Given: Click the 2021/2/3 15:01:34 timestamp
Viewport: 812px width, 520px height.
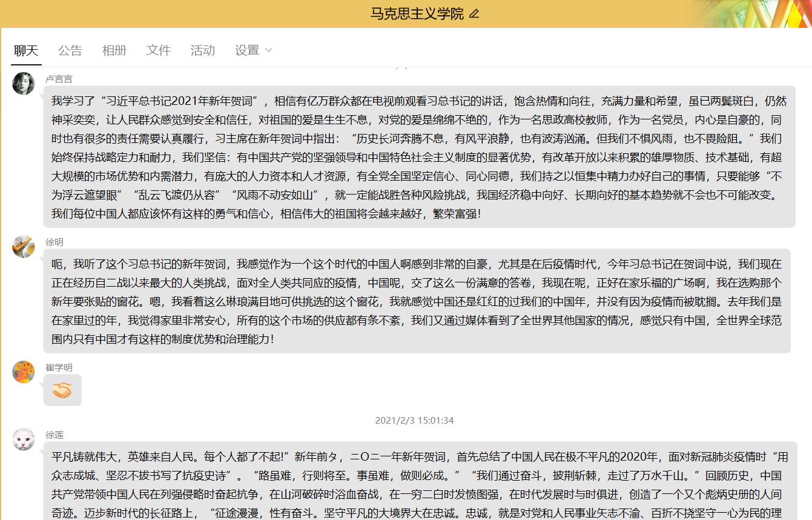Looking at the screenshot, I should [x=414, y=420].
